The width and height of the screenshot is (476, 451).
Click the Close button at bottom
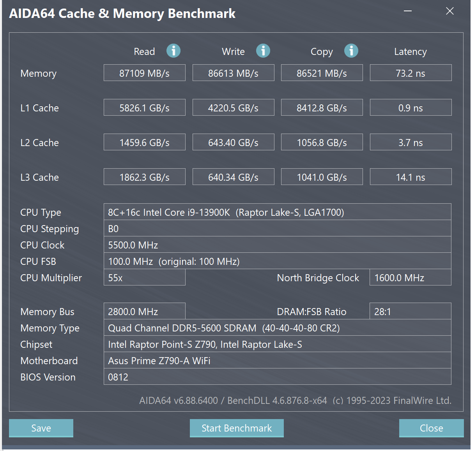431,428
